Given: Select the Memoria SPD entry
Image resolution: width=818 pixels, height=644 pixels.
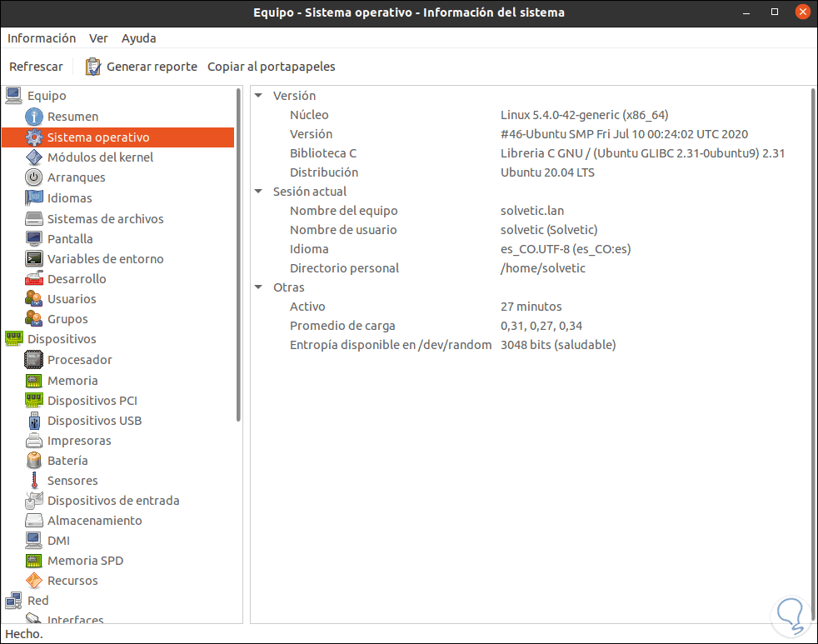Looking at the screenshot, I should 85,561.
